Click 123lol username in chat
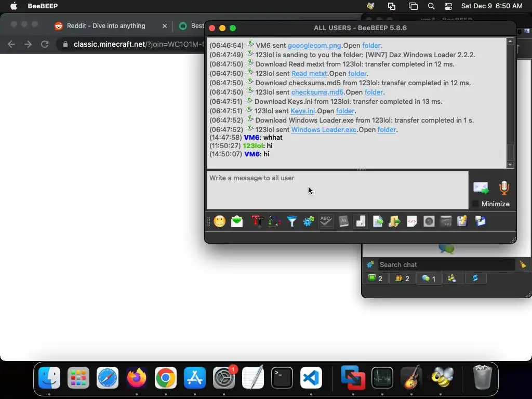 [253, 146]
